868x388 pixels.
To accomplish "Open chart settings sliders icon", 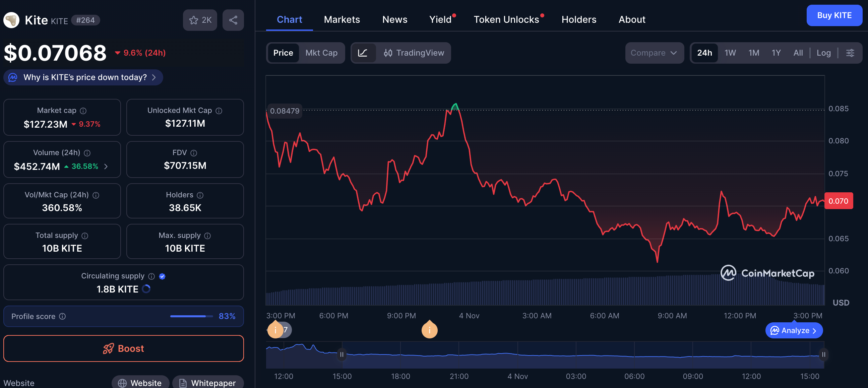I will pyautogui.click(x=850, y=53).
